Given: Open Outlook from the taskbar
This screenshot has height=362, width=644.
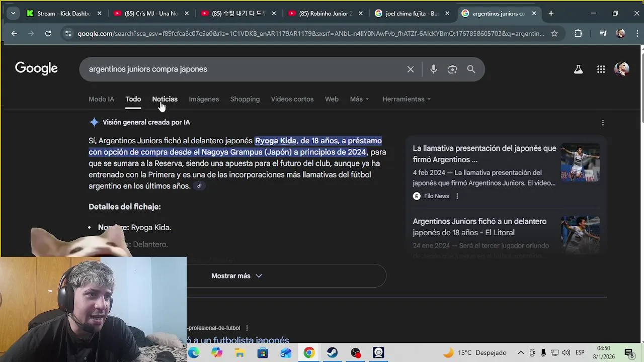Looking at the screenshot, I should [x=286, y=353].
